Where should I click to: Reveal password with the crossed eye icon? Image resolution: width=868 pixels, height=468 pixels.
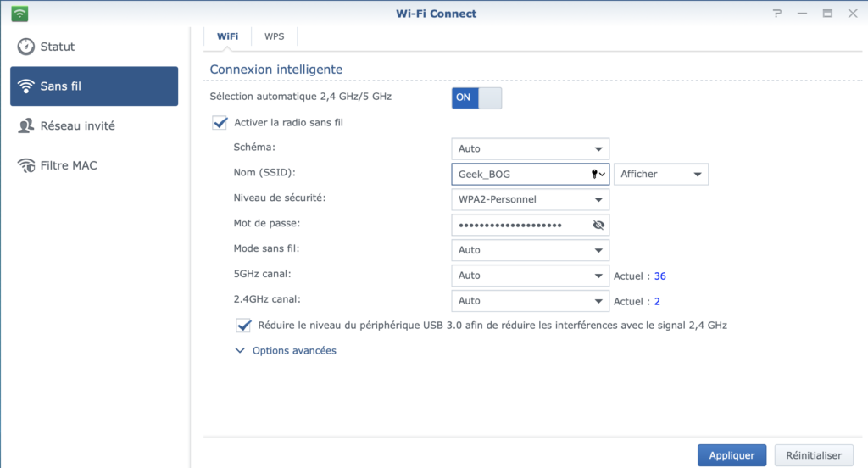[x=598, y=225]
